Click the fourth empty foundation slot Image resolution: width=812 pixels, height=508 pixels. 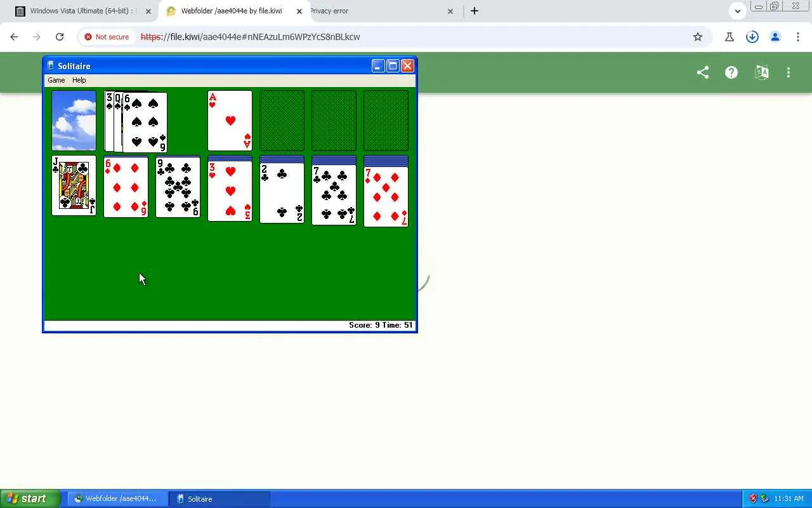click(386, 121)
